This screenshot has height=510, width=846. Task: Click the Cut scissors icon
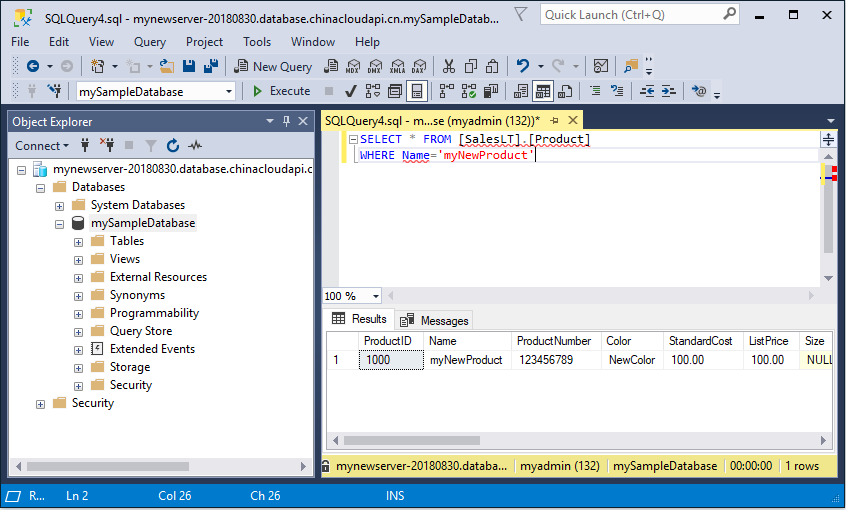coord(448,66)
